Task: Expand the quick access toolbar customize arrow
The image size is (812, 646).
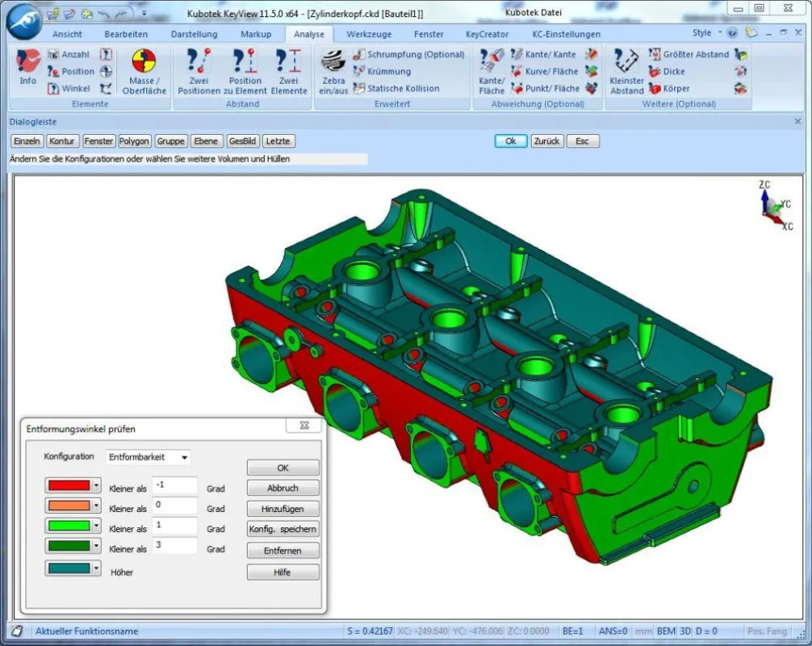Action: point(144,14)
